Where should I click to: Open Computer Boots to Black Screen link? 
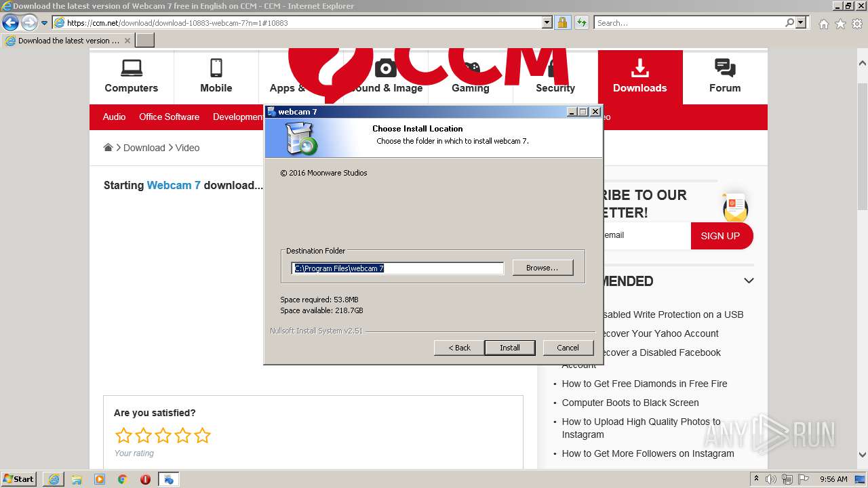tap(630, 403)
